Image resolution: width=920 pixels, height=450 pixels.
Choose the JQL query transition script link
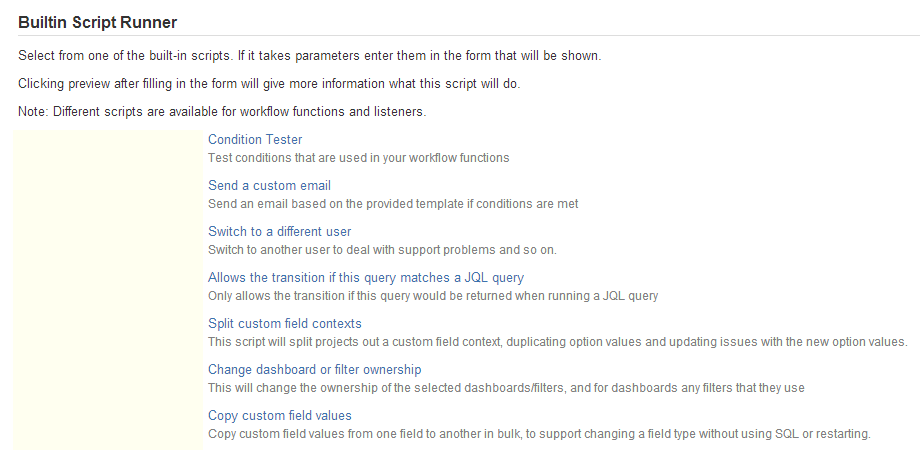(x=365, y=277)
